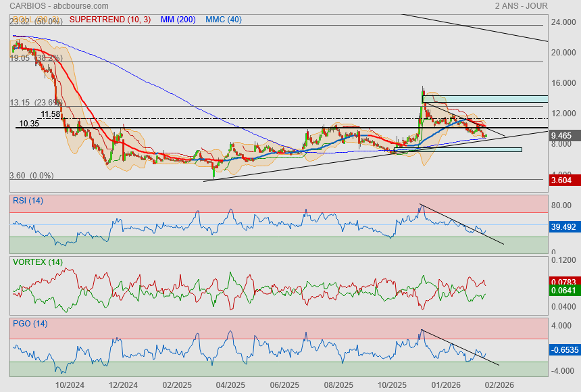
Task: Click the PGO value tag -0.6535
Action: coord(562,349)
